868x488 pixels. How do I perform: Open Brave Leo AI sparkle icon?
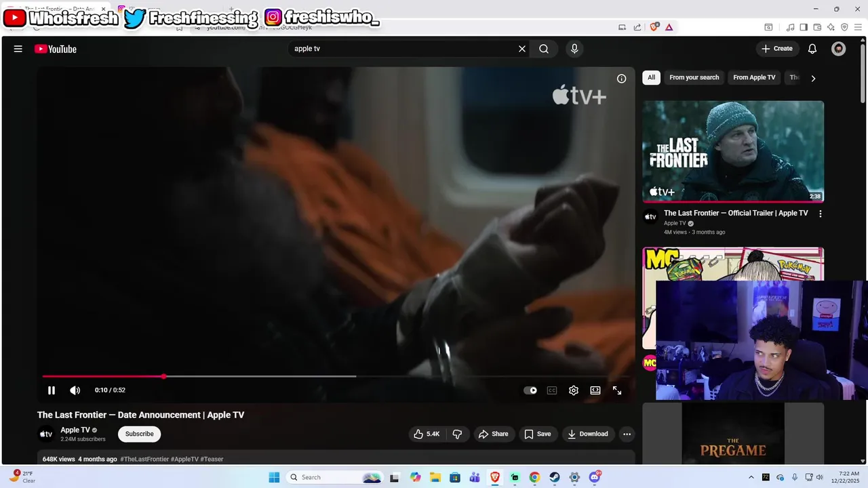coord(831,27)
